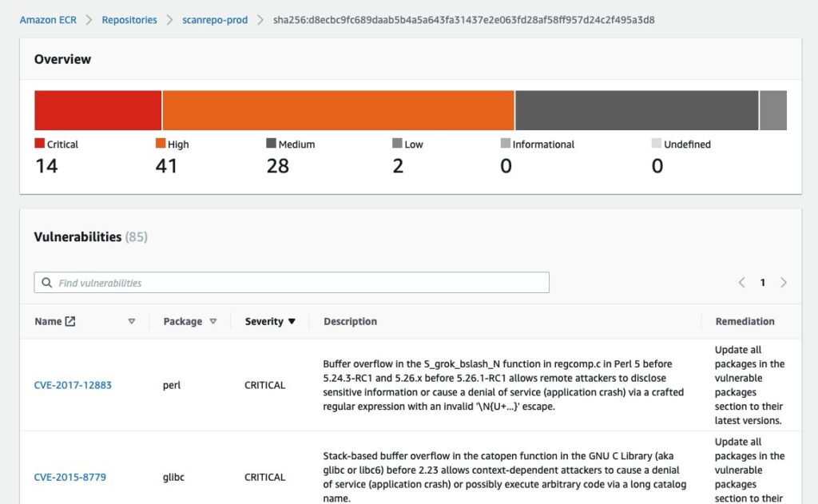Click the Critical segment of the severity bar
Viewport: 818px width, 504px height.
point(96,109)
